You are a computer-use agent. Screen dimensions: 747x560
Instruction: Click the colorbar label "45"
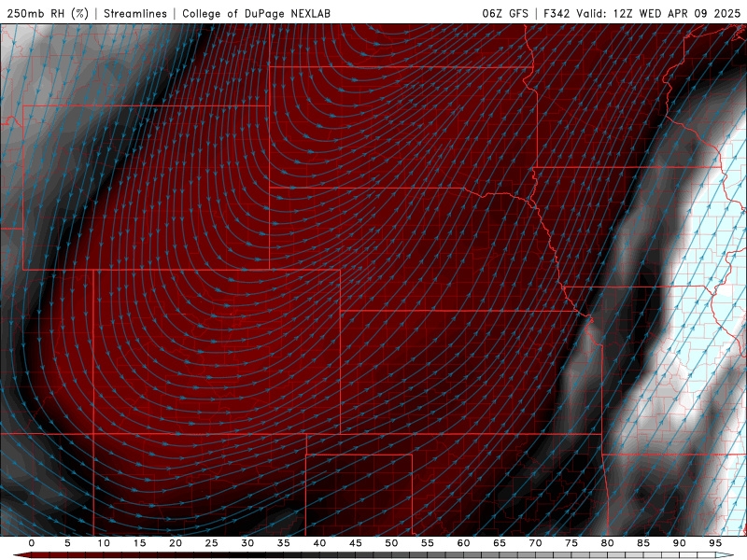click(356, 543)
